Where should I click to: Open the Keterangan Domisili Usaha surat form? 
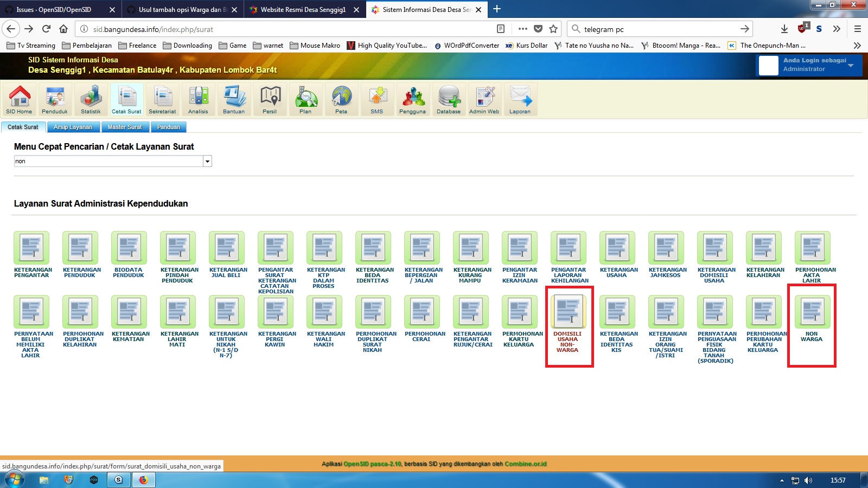pos(714,248)
